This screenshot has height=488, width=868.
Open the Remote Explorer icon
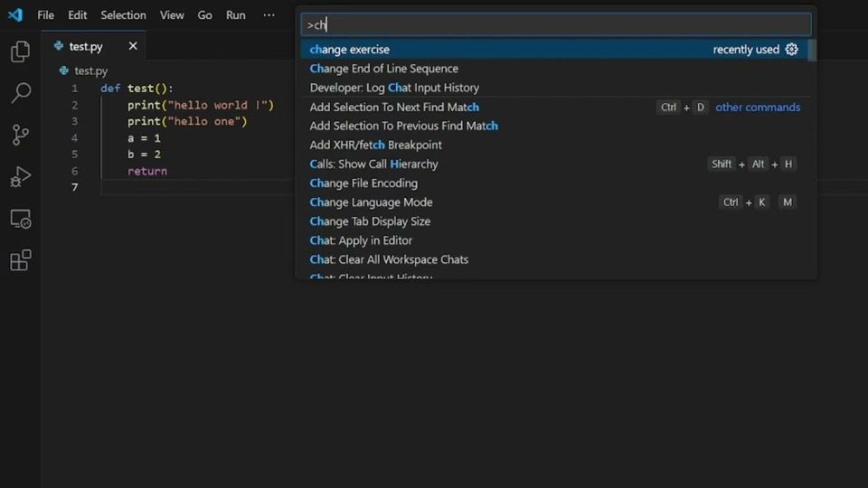coord(21,219)
